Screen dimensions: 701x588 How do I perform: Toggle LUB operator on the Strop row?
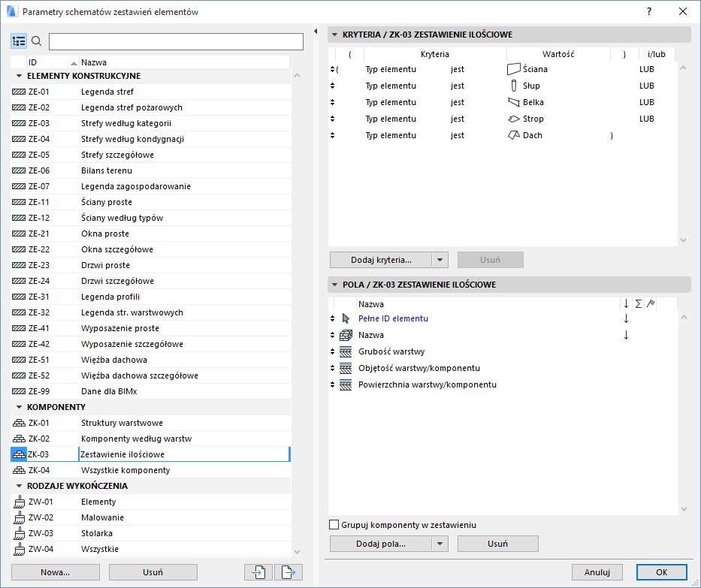click(646, 119)
